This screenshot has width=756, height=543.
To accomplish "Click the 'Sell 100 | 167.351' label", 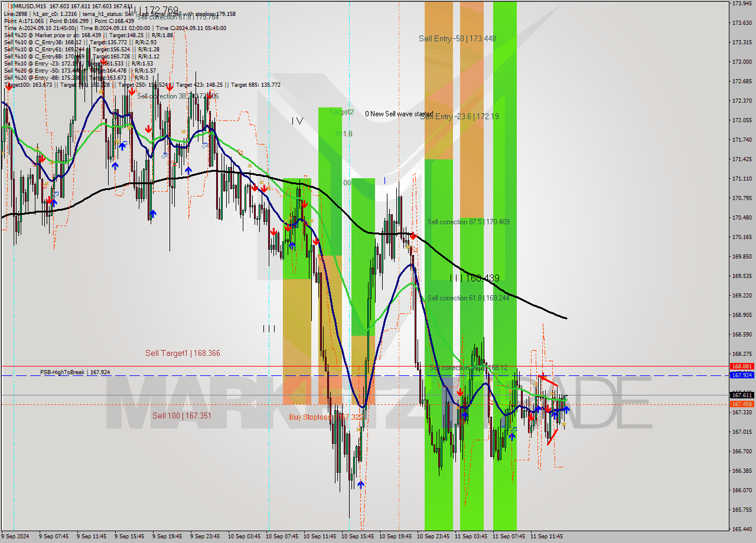I will (182, 416).
